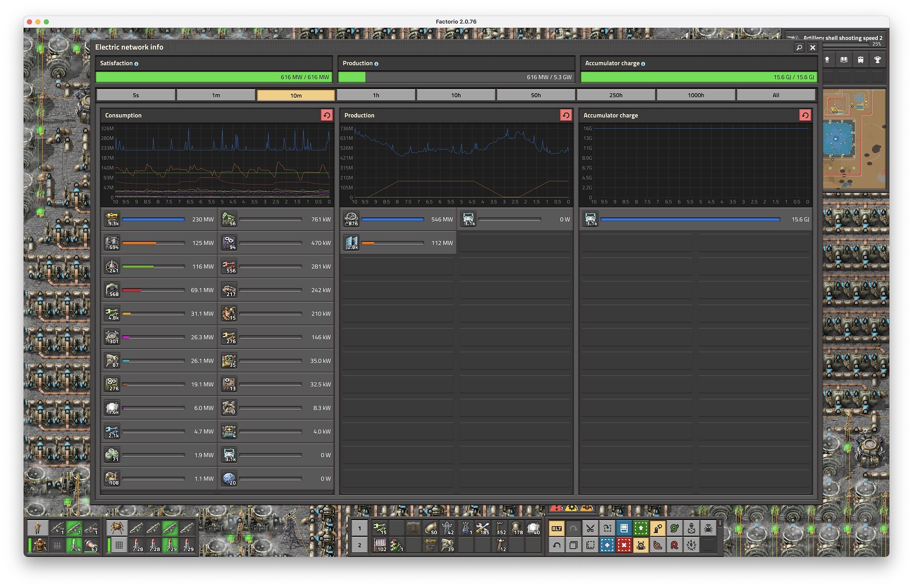Toggle the 230 MW consumption row
This screenshot has height=588, width=913.
pyautogui.click(x=159, y=219)
